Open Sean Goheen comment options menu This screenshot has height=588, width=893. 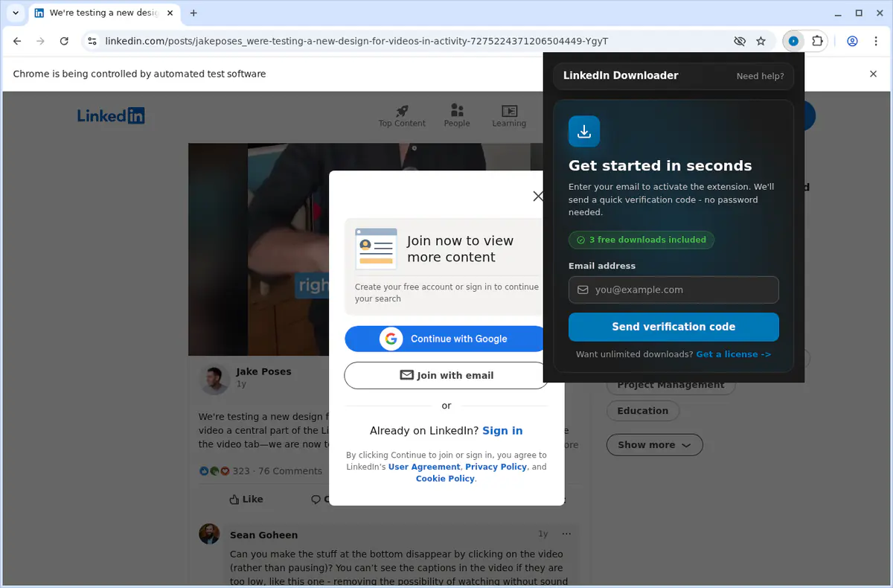click(x=567, y=534)
